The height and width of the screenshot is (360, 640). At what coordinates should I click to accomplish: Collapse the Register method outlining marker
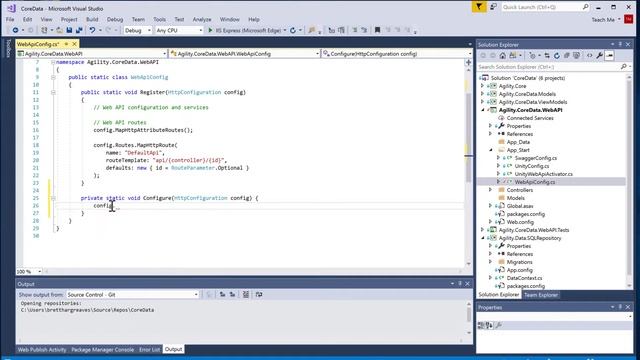[x=53, y=92]
